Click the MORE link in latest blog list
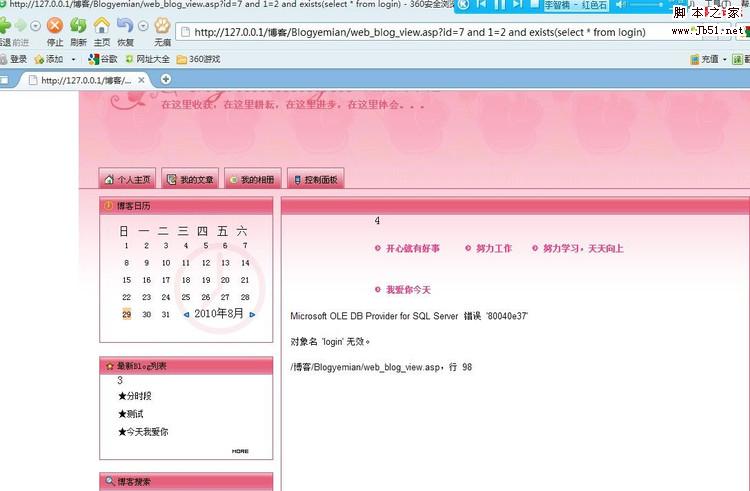 (x=240, y=451)
